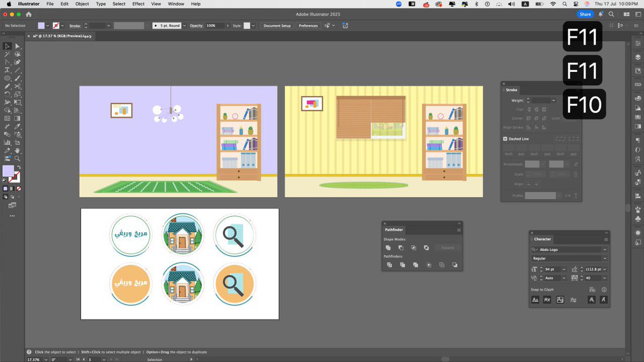Select the Selection tool (black arrow)
Viewport: 644px width, 362px height.
click(x=8, y=46)
